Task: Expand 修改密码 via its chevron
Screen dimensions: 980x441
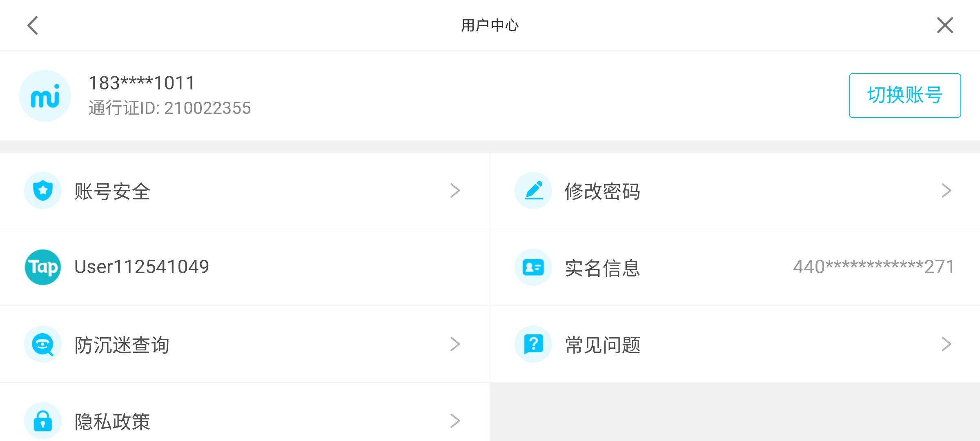Action: [947, 191]
